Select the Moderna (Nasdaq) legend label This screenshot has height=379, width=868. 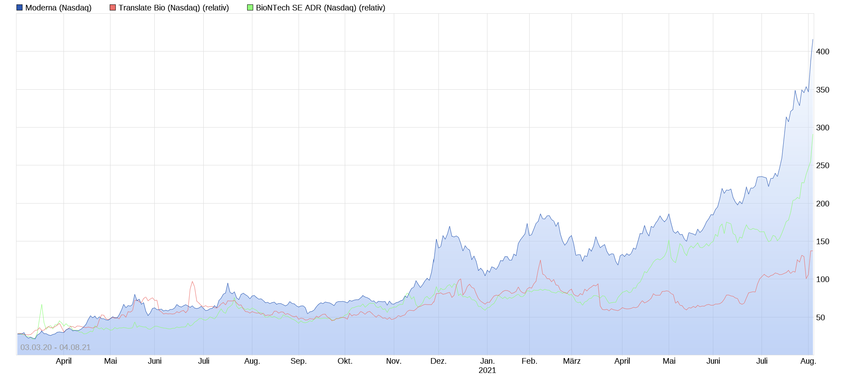coord(58,8)
